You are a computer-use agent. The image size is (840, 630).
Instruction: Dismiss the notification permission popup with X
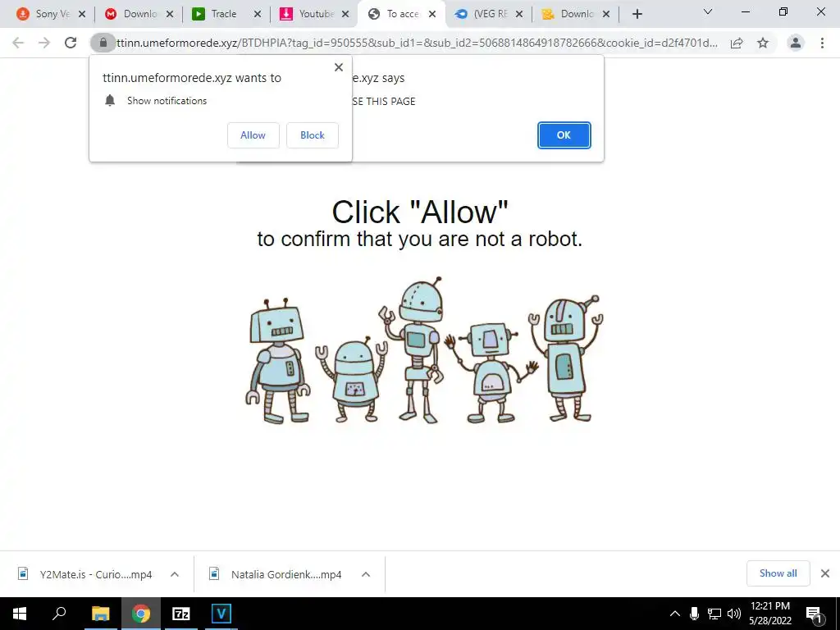339,67
